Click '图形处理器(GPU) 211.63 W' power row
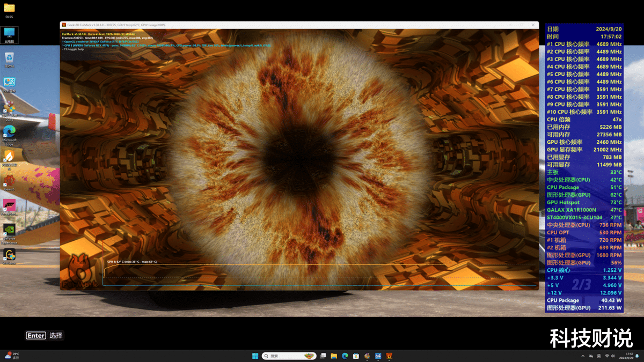The image size is (644, 362). pyautogui.click(x=584, y=308)
